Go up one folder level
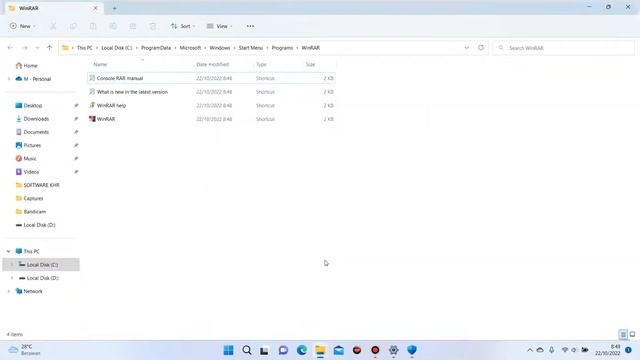The image size is (640, 360). [49, 48]
